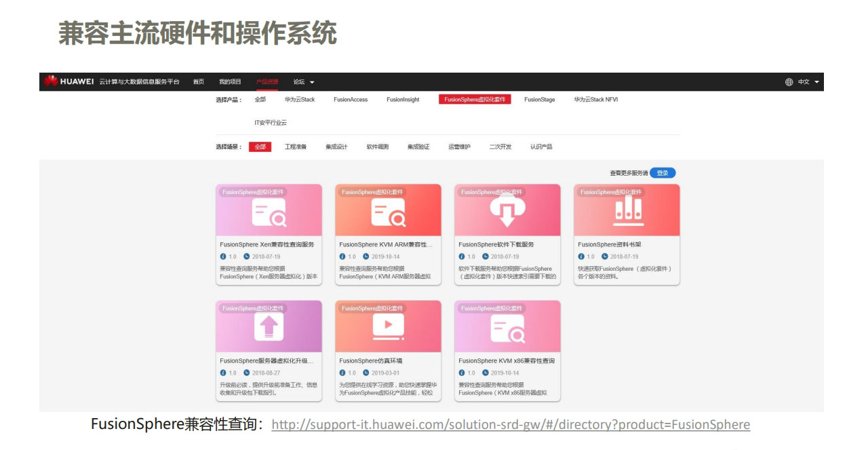868x450 pixels.
Task: Click the clock date icon on Xen兼容性 card
Action: coord(246,257)
